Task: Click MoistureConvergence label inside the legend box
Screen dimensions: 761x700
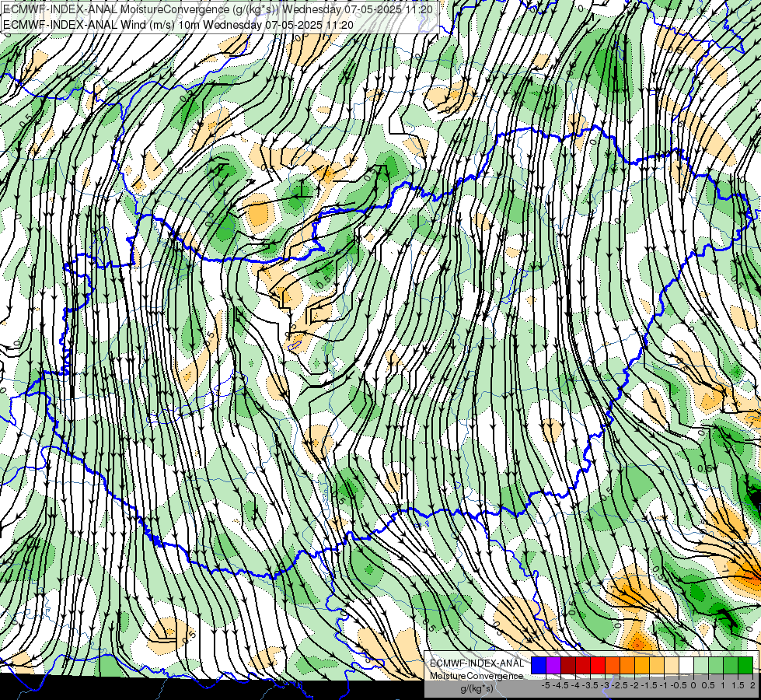Action: 476,676
